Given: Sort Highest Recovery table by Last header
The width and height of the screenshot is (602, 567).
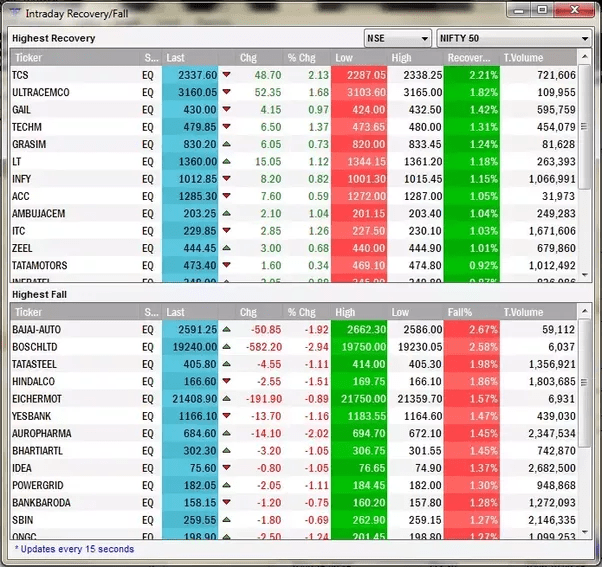Looking at the screenshot, I should (x=190, y=58).
